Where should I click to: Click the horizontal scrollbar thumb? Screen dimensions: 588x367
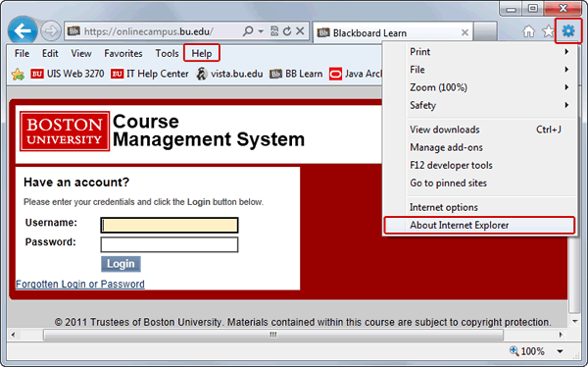click(x=273, y=335)
